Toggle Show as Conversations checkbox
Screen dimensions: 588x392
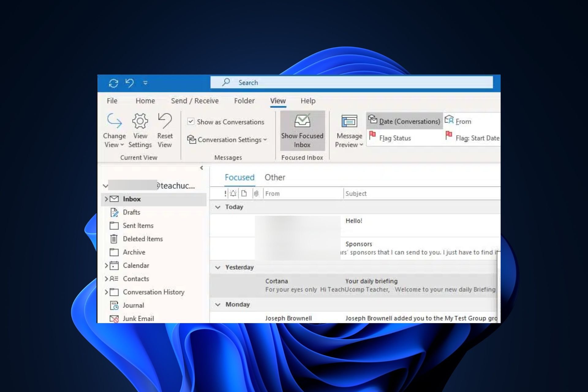[x=191, y=122]
